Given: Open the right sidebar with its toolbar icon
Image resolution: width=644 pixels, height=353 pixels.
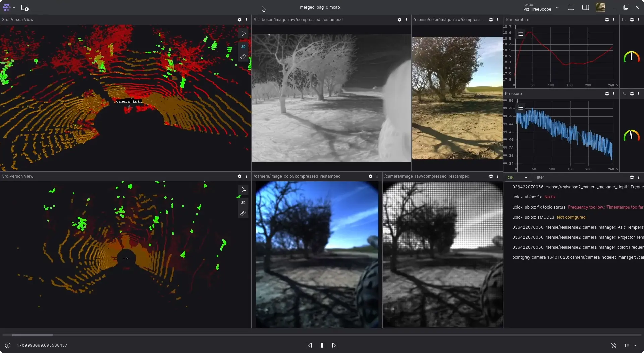Looking at the screenshot, I should tap(586, 7).
